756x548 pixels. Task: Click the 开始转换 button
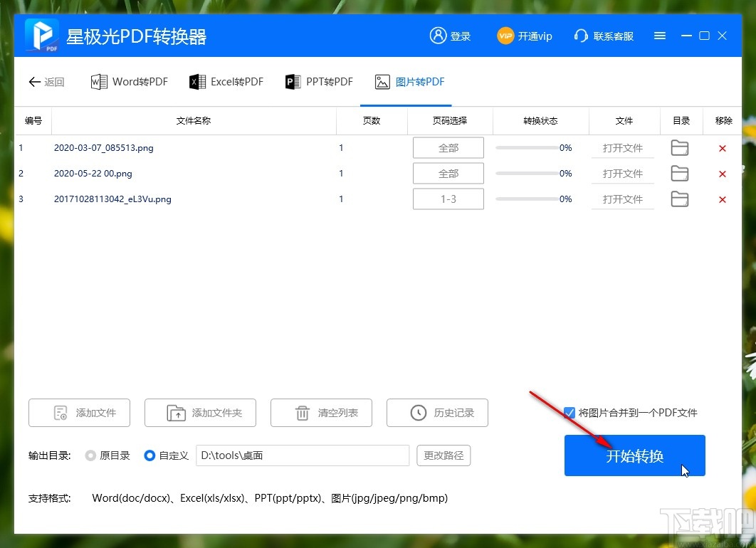[634, 455]
